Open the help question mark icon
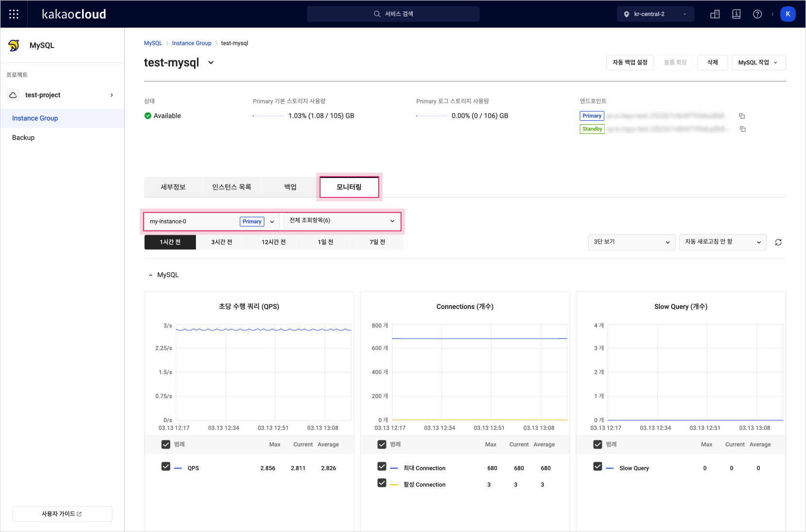 tap(758, 14)
